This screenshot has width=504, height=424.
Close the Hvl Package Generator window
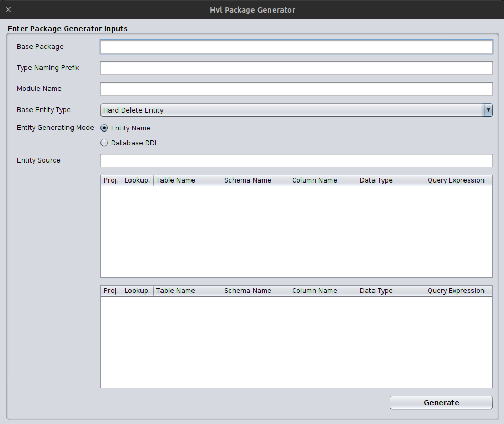(8, 9)
